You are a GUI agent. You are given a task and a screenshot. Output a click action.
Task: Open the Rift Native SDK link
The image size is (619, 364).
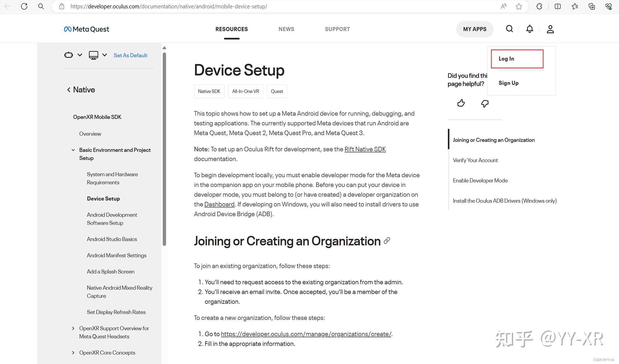[365, 149]
